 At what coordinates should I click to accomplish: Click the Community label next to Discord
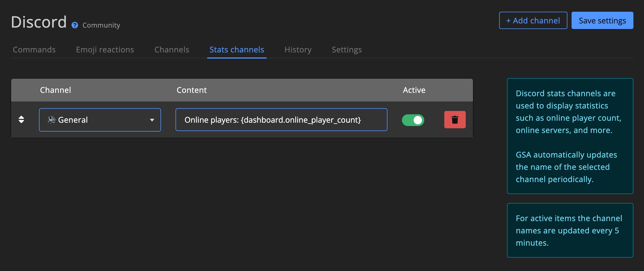click(101, 25)
